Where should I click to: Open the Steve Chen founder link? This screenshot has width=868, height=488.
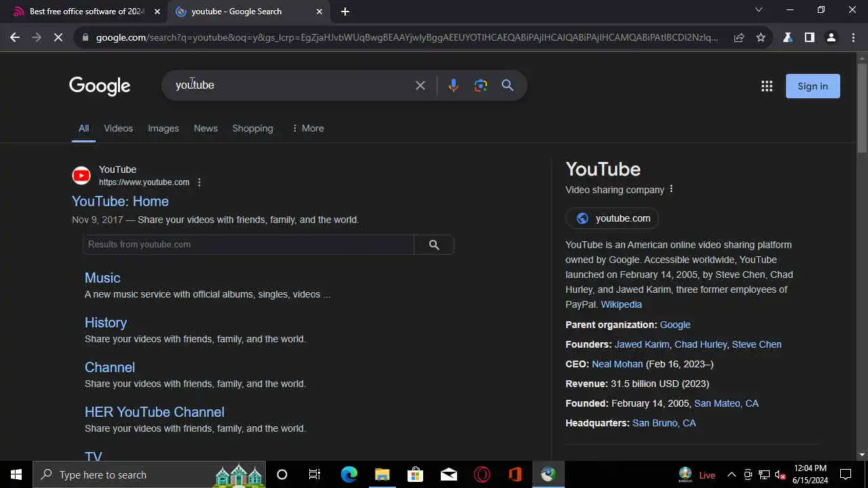point(757,344)
